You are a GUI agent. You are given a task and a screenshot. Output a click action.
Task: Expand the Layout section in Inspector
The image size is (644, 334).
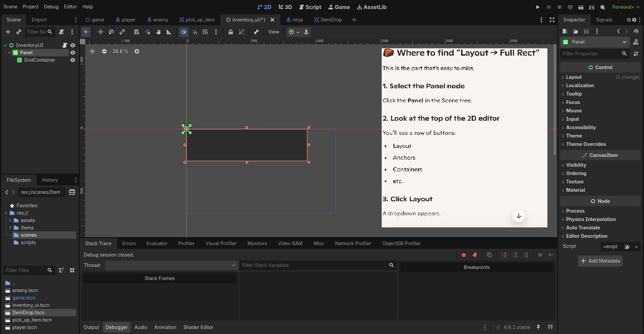click(x=574, y=77)
